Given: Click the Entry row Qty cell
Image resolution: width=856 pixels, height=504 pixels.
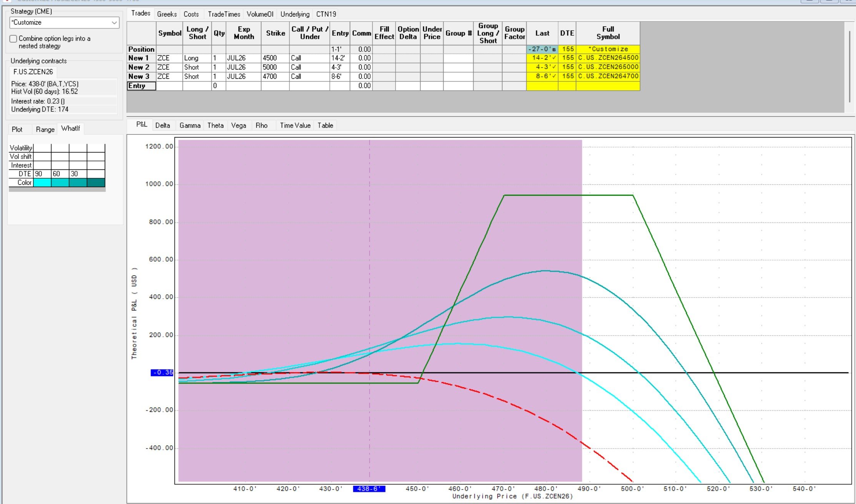Looking at the screenshot, I should click(x=219, y=86).
